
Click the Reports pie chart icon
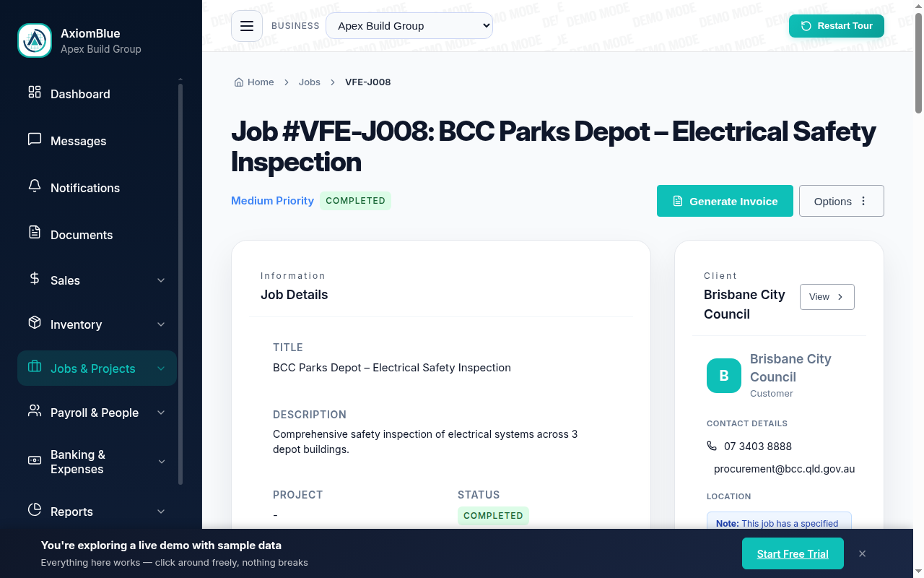click(x=35, y=509)
